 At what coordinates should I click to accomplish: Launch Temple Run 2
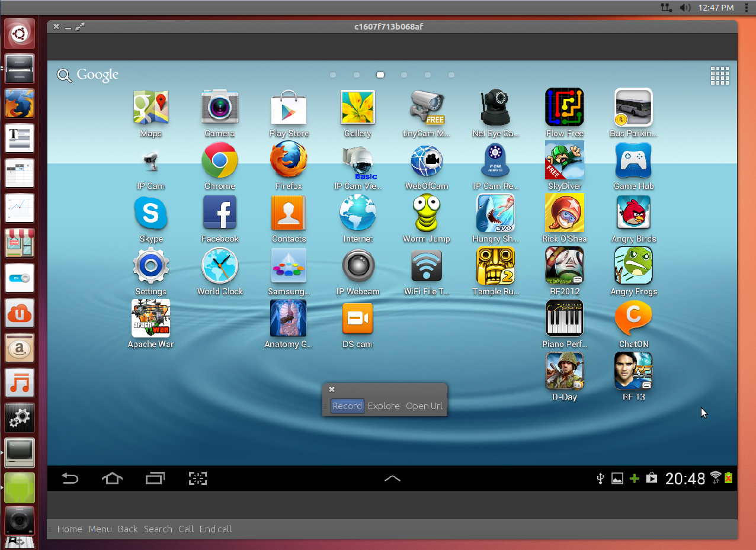(495, 266)
